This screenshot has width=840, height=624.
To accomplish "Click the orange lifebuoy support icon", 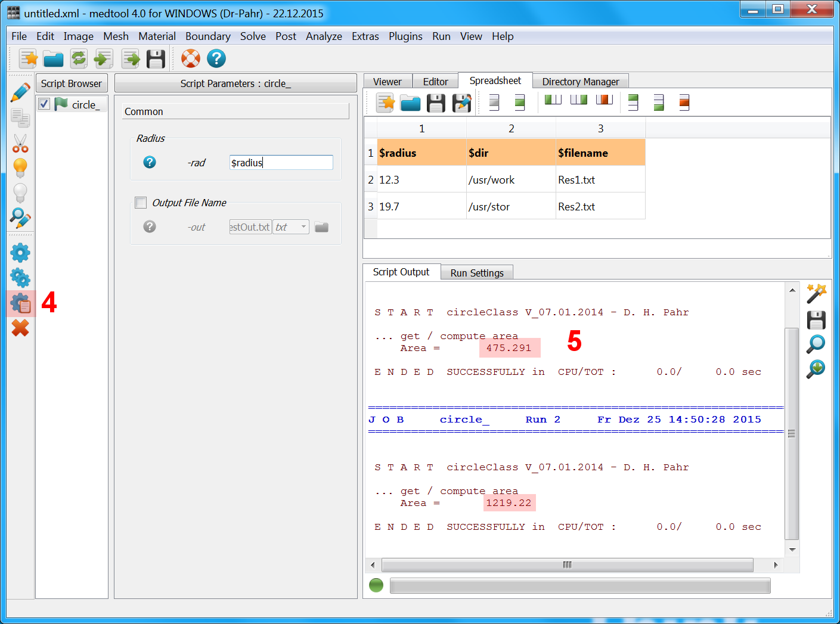I will coord(191,58).
